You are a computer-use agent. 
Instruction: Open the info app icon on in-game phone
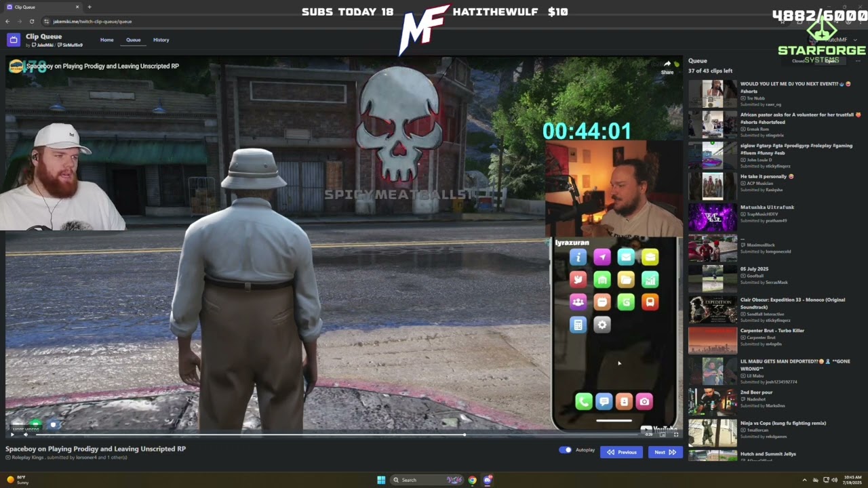click(x=578, y=257)
